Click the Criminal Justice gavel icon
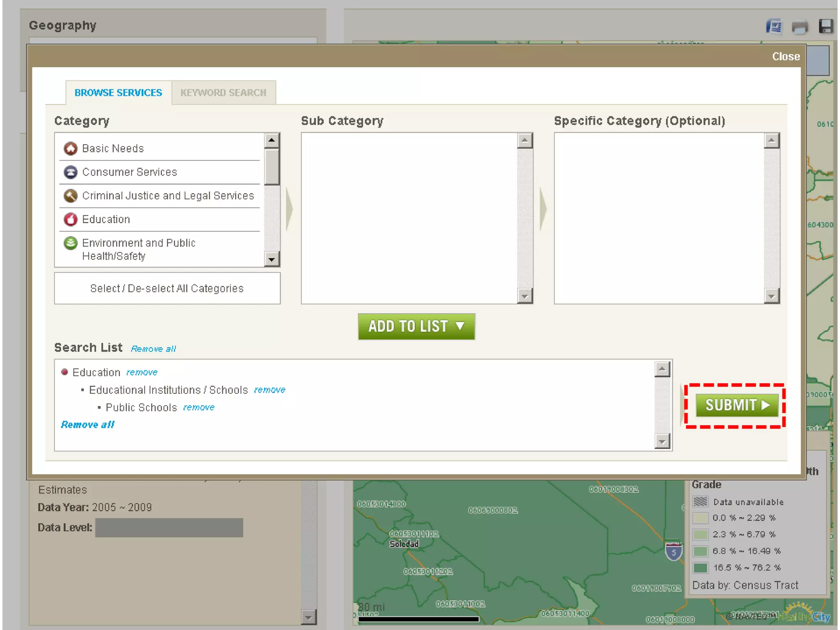The width and height of the screenshot is (840, 630). point(71,196)
